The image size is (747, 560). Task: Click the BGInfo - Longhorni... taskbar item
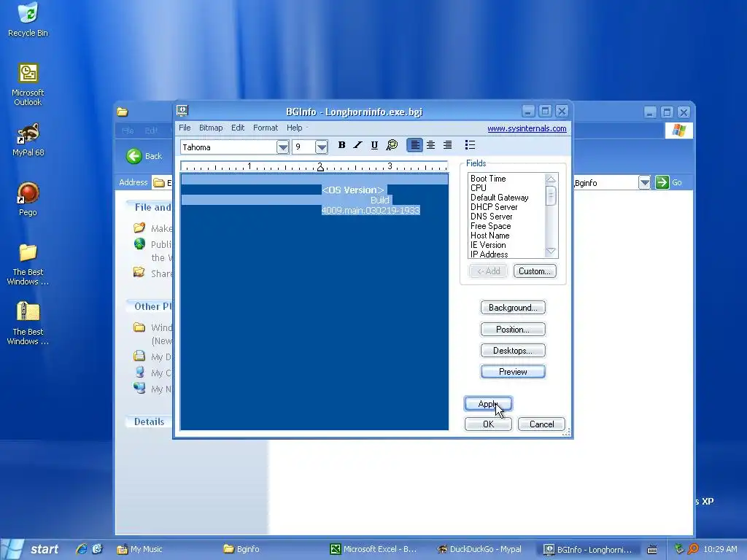pos(588,550)
